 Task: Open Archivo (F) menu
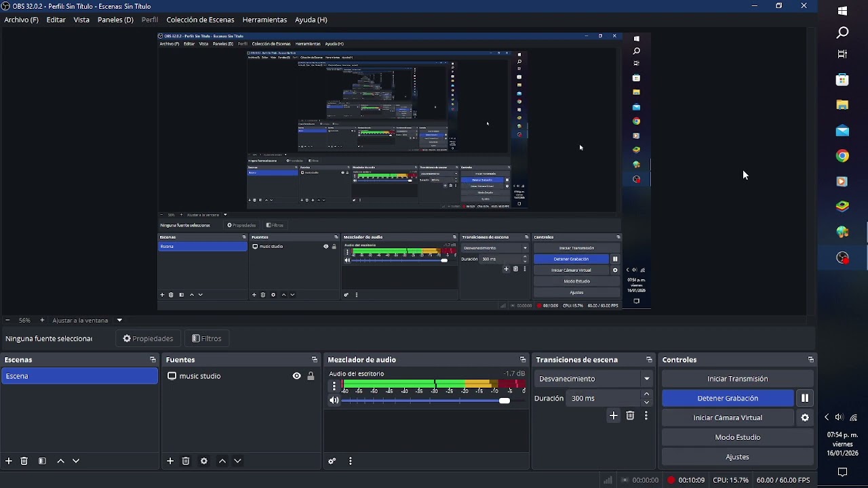(x=21, y=20)
